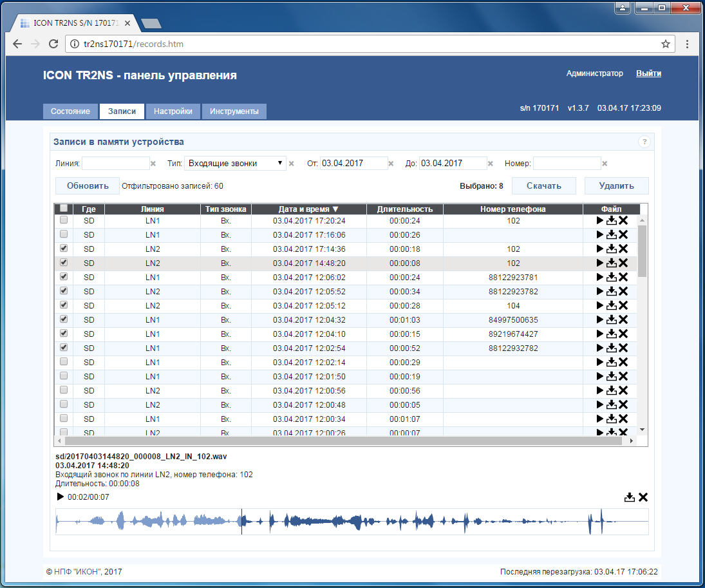Click the help question mark icon
Screen dimensions: 705x588
coord(644,142)
